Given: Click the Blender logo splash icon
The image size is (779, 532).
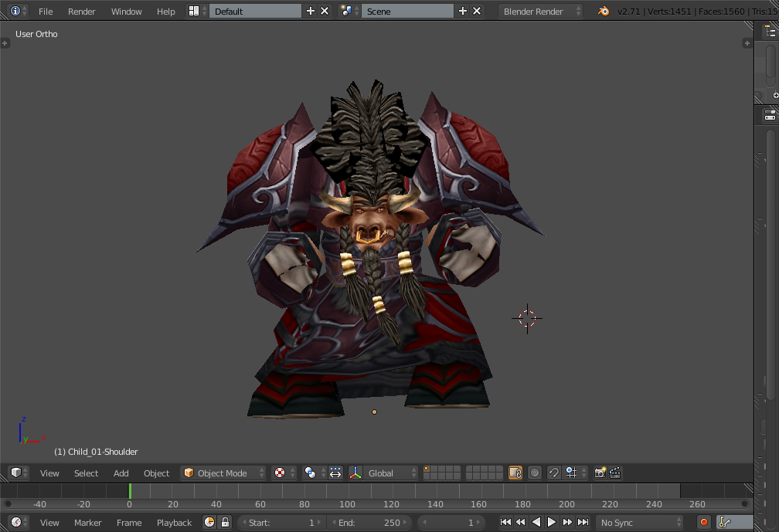Looking at the screenshot, I should (x=604, y=11).
